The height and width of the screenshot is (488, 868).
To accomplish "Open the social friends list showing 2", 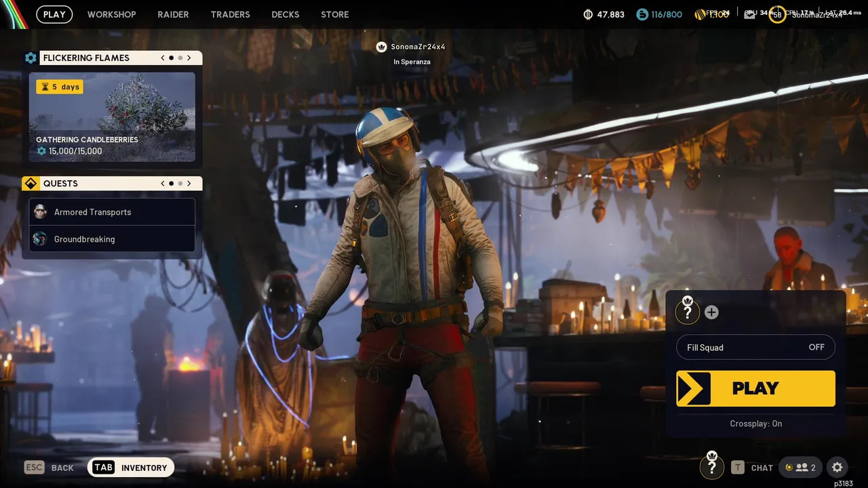I will pos(800,467).
